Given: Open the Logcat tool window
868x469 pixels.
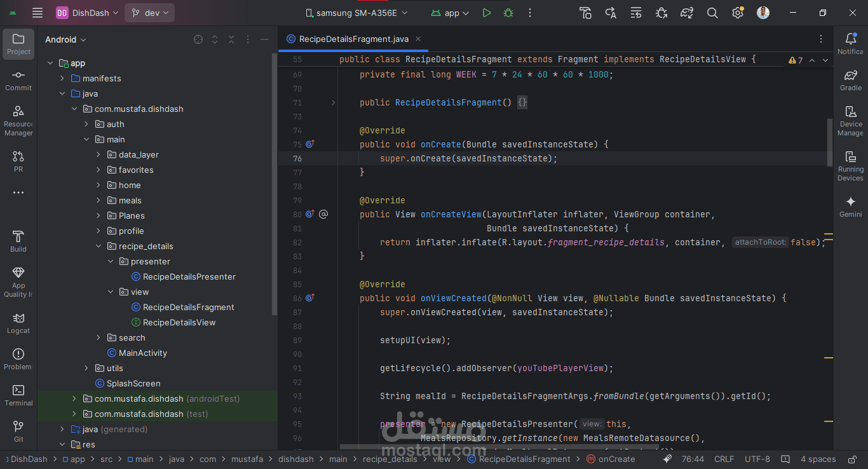Looking at the screenshot, I should (x=18, y=323).
